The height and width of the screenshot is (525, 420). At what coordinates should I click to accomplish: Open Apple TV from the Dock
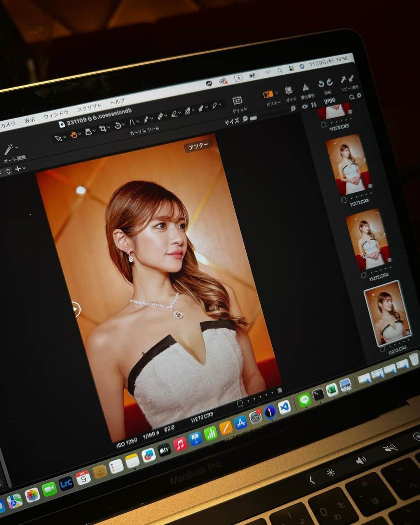tap(164, 450)
